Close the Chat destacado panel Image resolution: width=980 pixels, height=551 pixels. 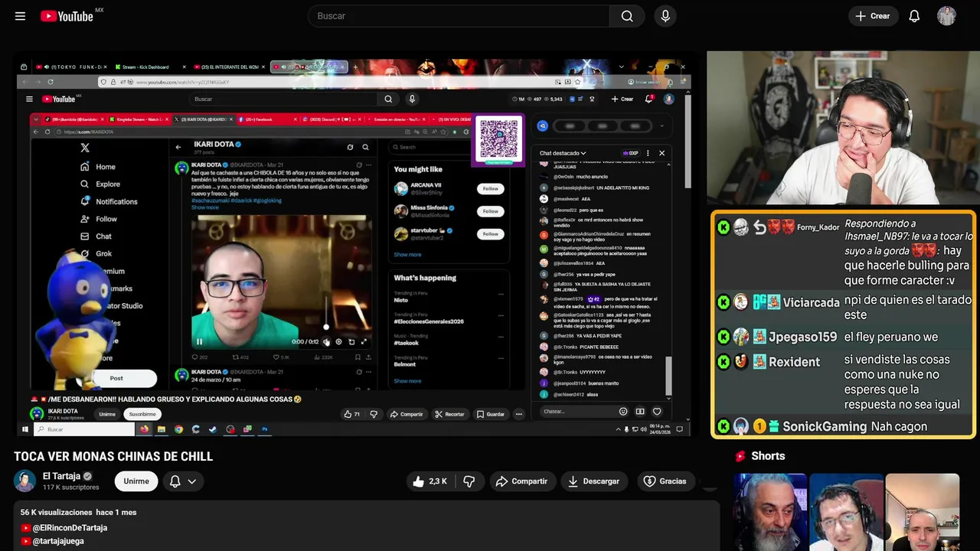[x=662, y=153]
